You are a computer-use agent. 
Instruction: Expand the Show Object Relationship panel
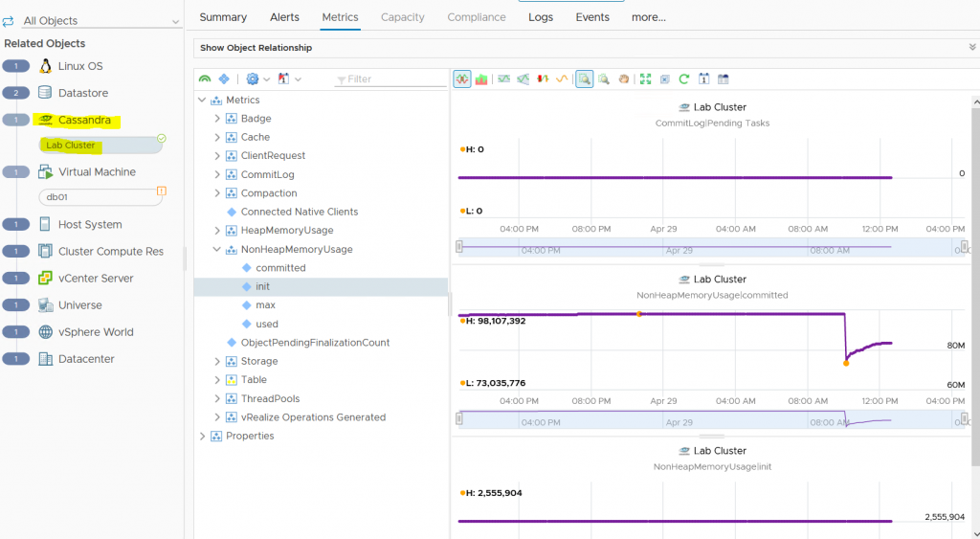point(972,47)
